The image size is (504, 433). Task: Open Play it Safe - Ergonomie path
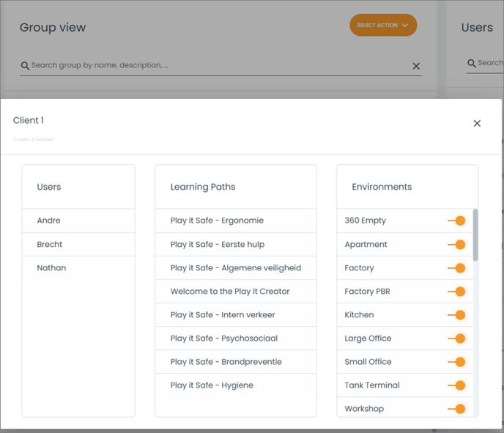(x=217, y=221)
